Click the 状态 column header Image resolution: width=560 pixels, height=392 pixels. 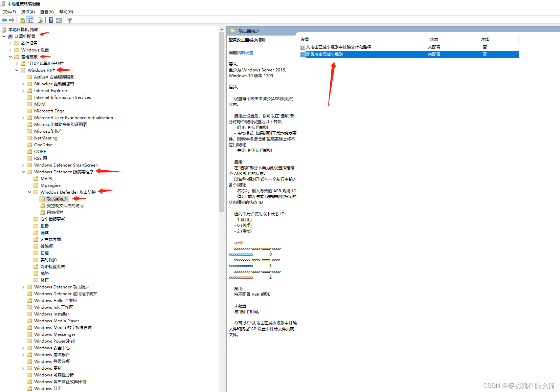pos(434,40)
